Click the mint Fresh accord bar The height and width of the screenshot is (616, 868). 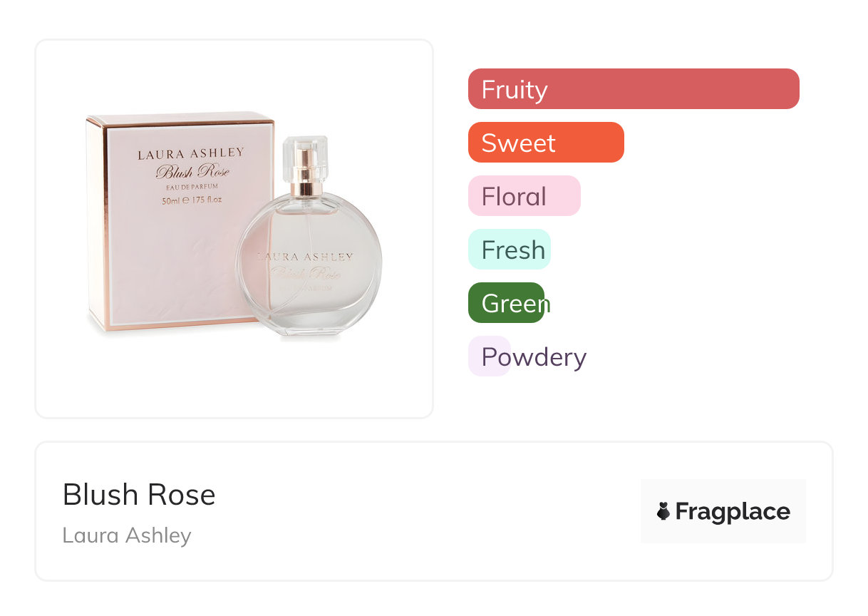point(509,250)
